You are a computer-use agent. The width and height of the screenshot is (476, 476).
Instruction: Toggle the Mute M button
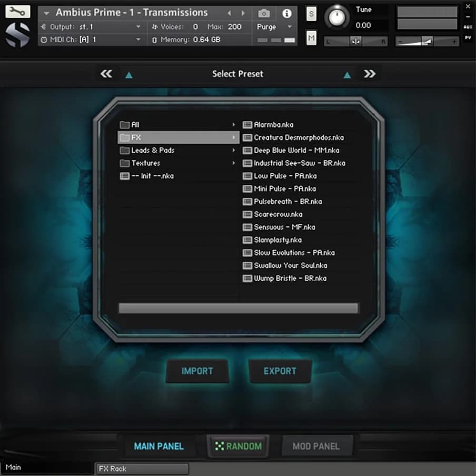pyautogui.click(x=311, y=37)
